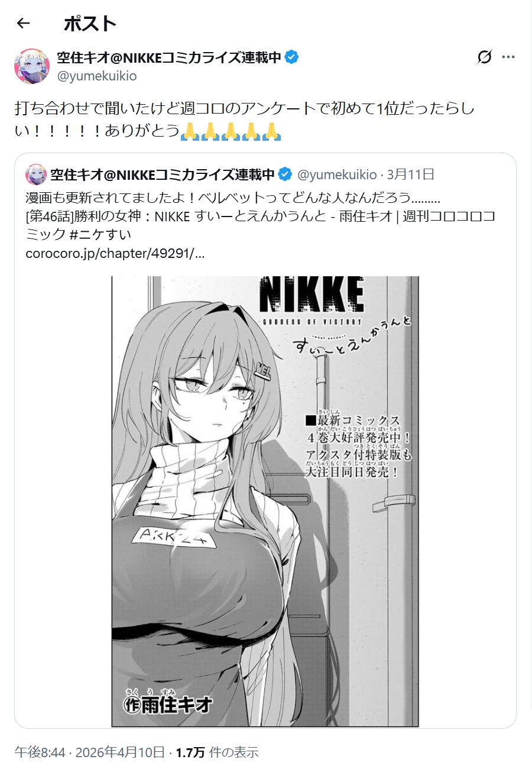Click the verified badge beside the author name
532x769 pixels.
click(291, 57)
